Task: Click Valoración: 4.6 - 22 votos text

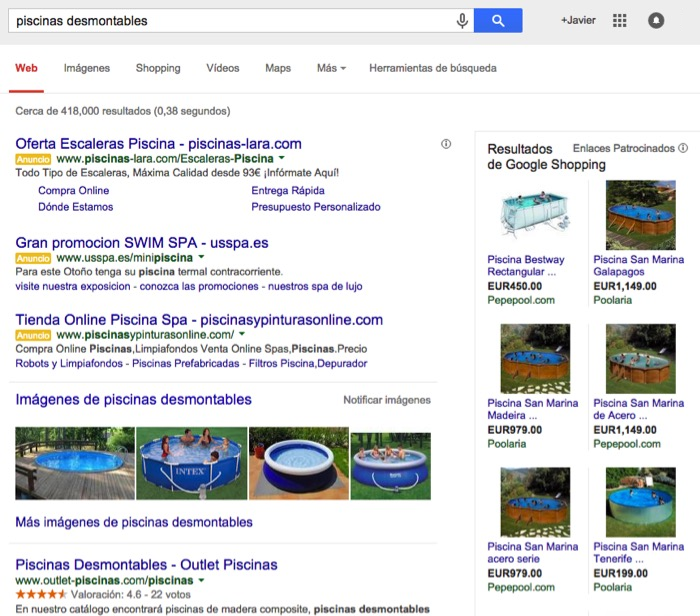Action: [131, 595]
